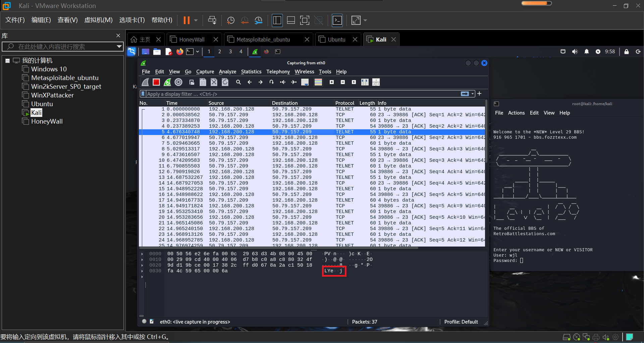Open Wireshark Telephony menu

tap(278, 72)
